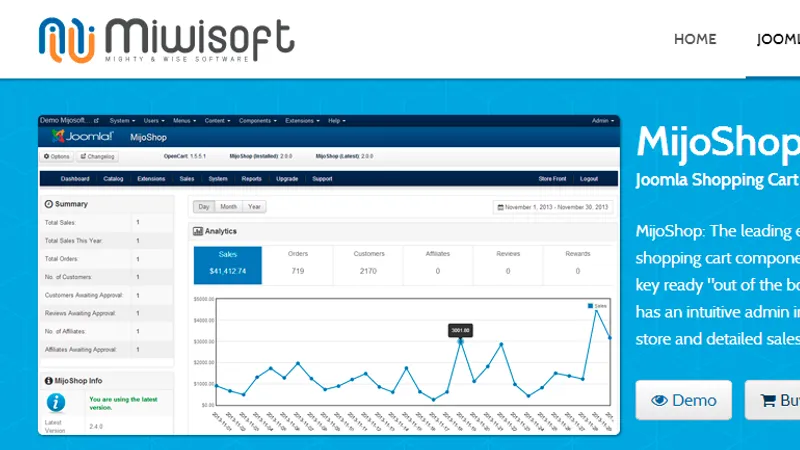This screenshot has height=450, width=800.
Task: Open the Reports menu item
Action: pyautogui.click(x=252, y=179)
